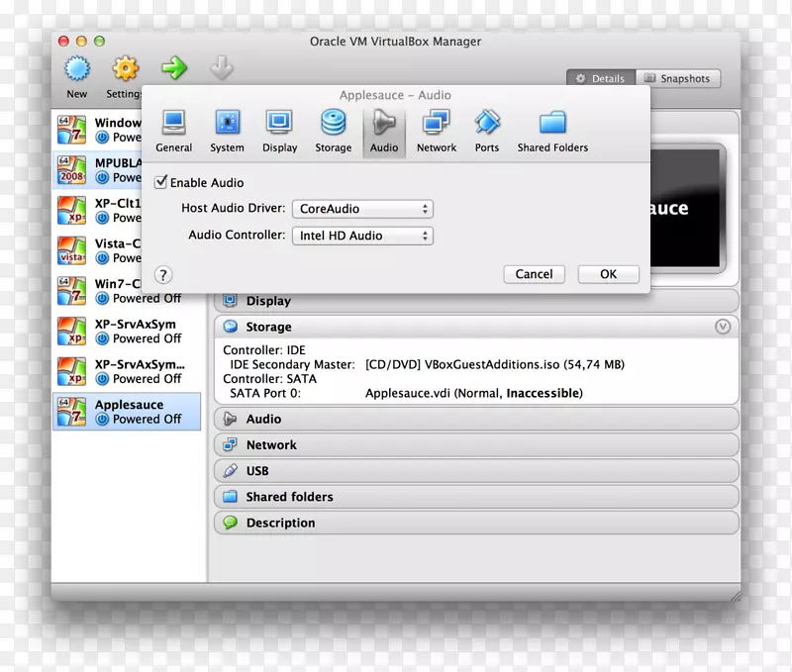Image resolution: width=792 pixels, height=672 pixels.
Task: Click the Description section speech bubble icon
Action: click(x=231, y=522)
